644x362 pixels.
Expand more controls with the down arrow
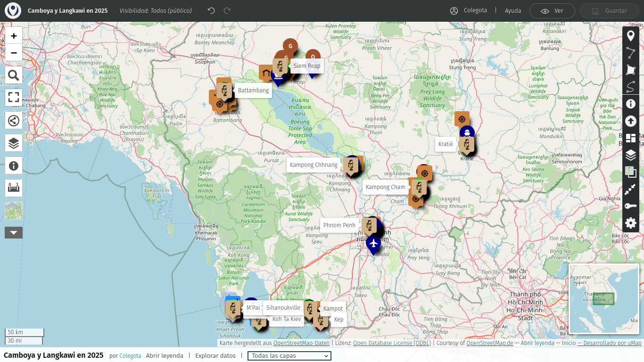click(x=14, y=232)
